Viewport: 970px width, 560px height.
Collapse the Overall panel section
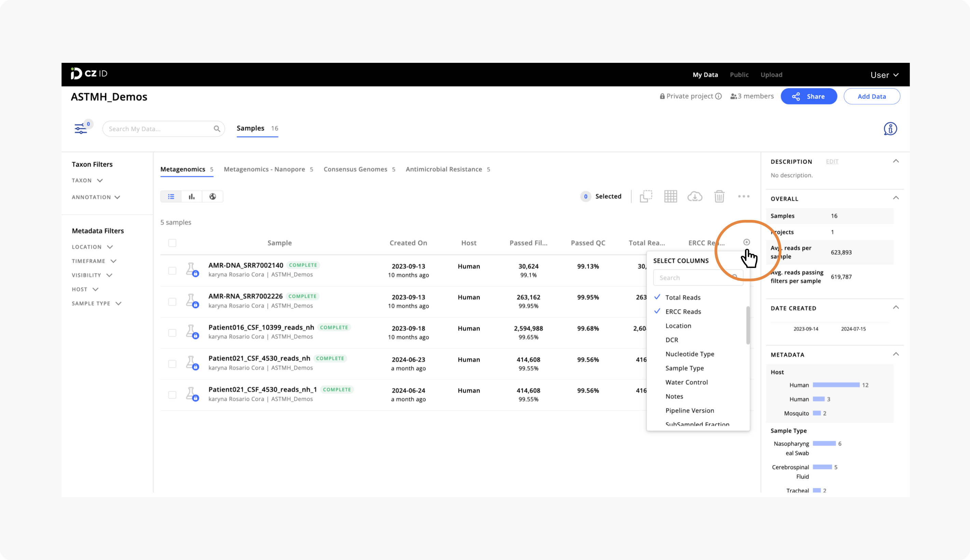pos(897,198)
